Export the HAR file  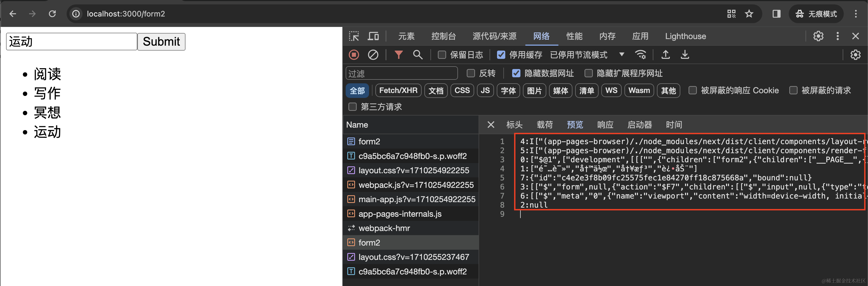click(x=685, y=54)
